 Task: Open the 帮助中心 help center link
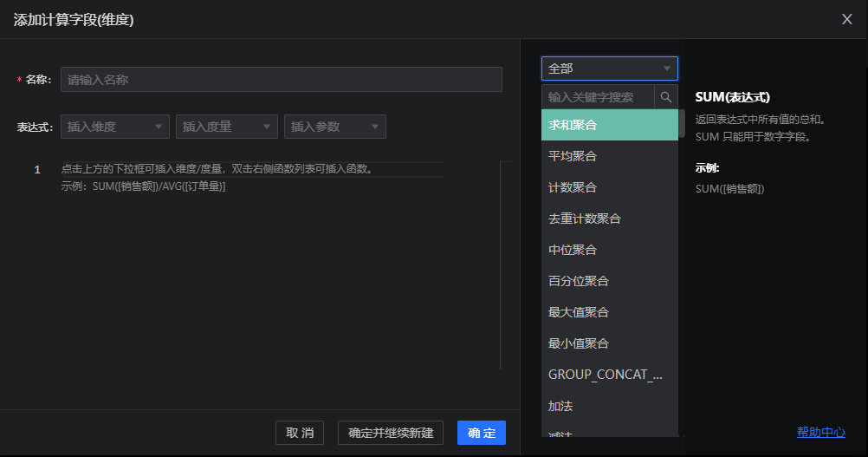point(820,432)
